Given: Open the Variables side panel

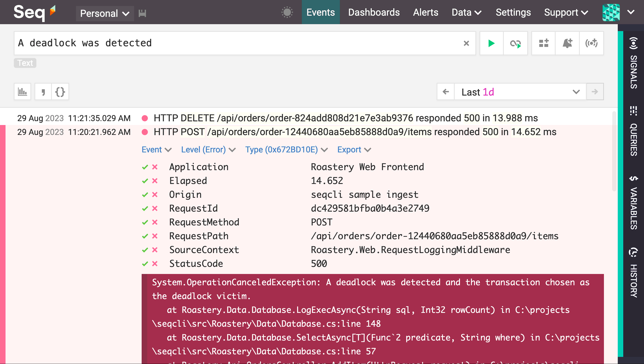Looking at the screenshot, I should coord(633,203).
